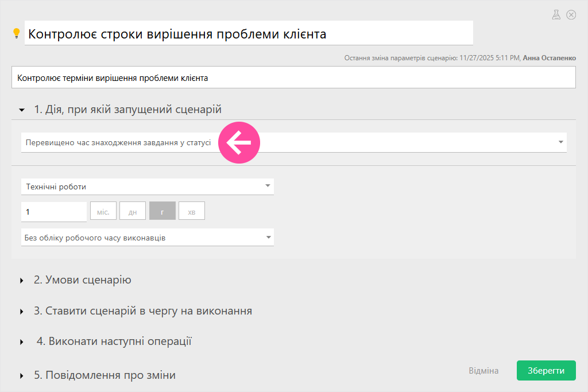Click the time value field containing 1

click(53, 212)
